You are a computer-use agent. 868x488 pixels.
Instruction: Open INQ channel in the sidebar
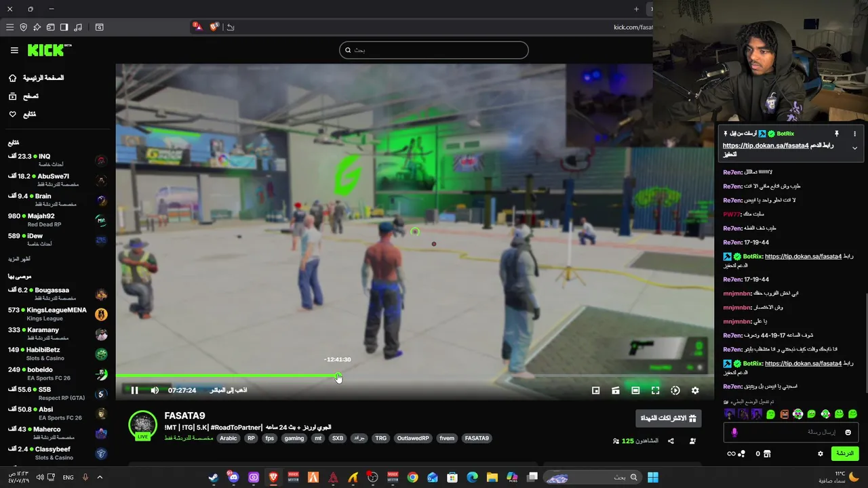coord(57,160)
